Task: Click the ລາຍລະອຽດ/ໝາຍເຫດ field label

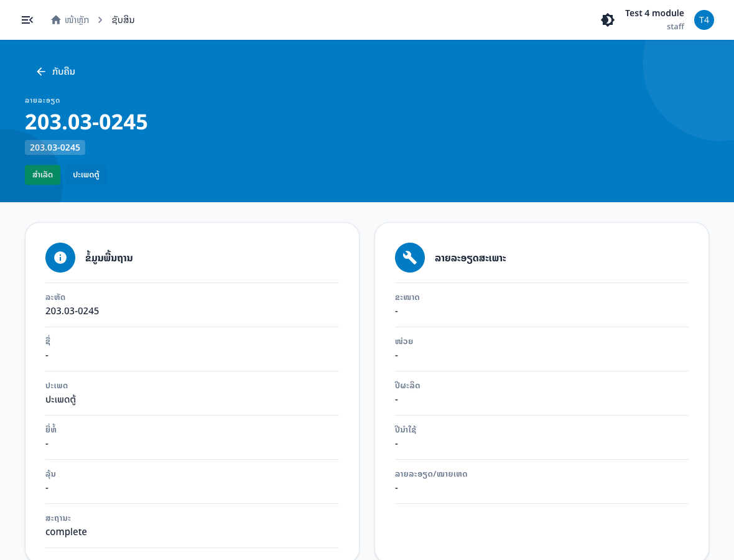Action: point(430,474)
